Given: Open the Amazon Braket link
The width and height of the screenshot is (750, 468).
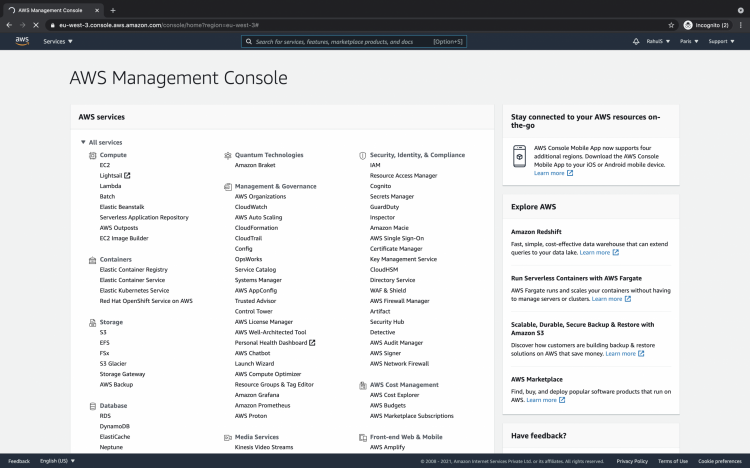Looking at the screenshot, I should (x=255, y=165).
